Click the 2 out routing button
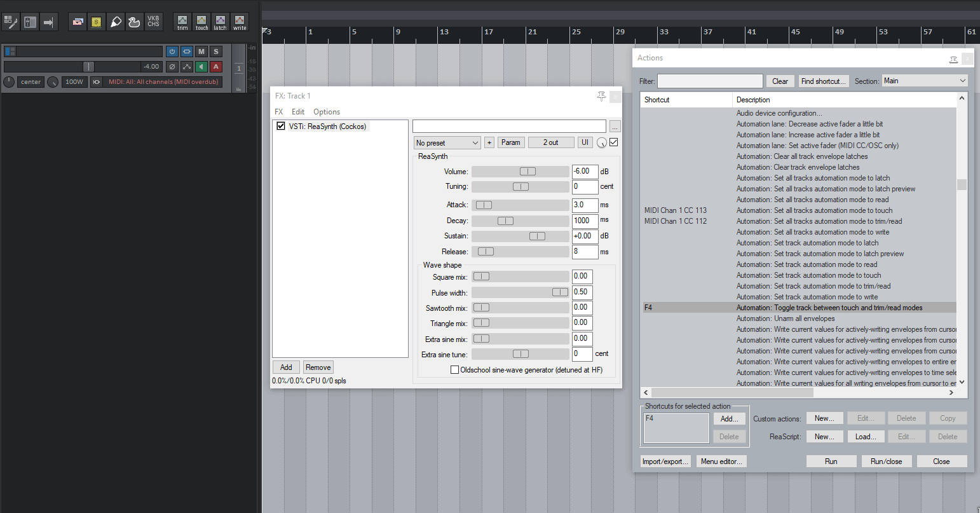The height and width of the screenshot is (513, 980). pos(551,142)
